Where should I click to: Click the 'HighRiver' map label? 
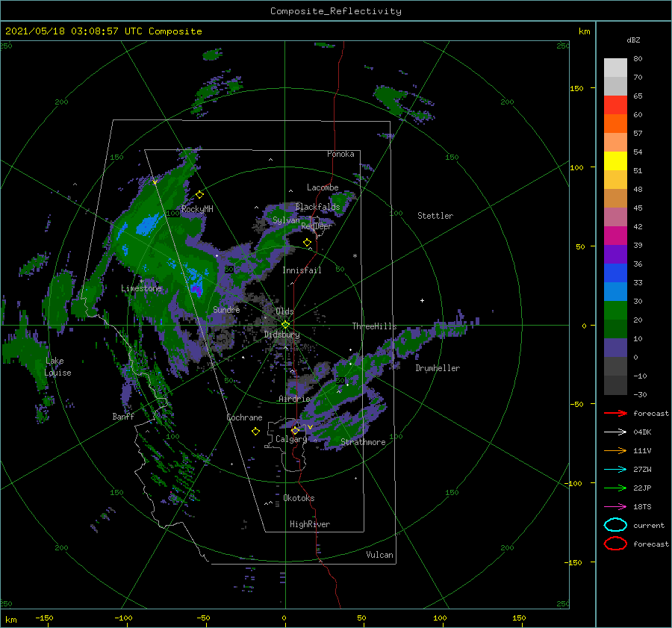309,524
